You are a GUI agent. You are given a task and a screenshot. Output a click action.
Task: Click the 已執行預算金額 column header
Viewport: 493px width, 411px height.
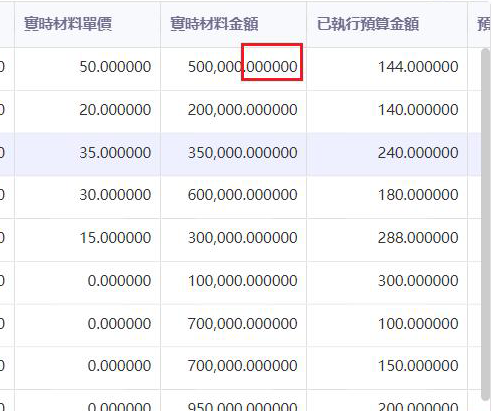pyautogui.click(x=387, y=24)
